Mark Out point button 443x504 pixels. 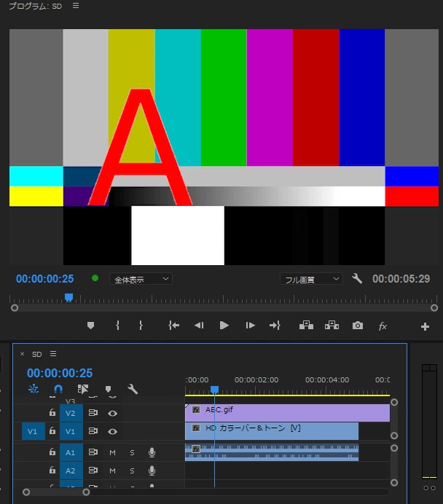pyautogui.click(x=141, y=326)
